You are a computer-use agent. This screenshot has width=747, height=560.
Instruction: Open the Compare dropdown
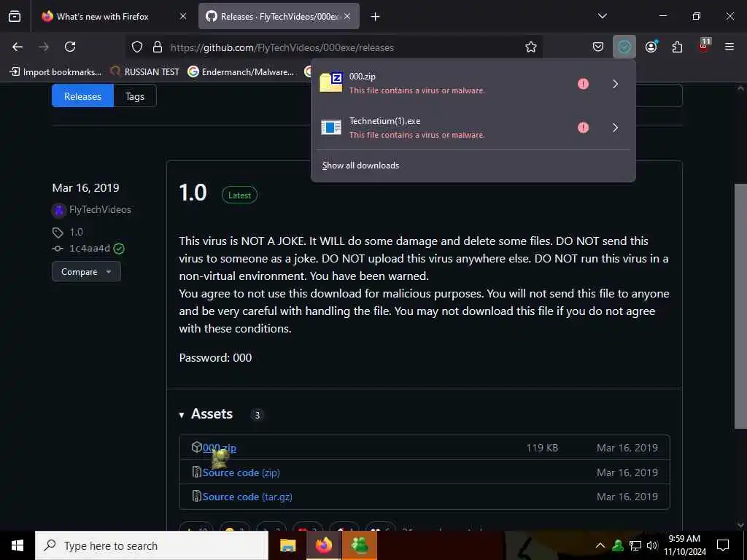point(86,272)
